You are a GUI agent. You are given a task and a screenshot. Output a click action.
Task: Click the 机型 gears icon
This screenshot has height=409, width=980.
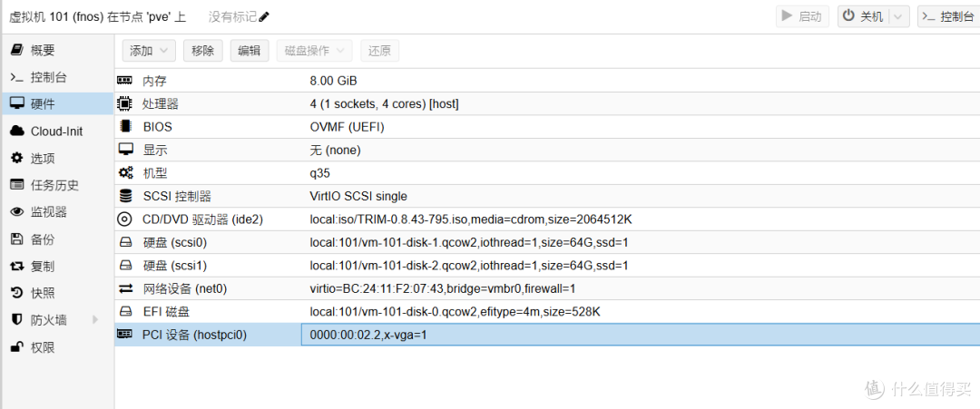tap(125, 173)
